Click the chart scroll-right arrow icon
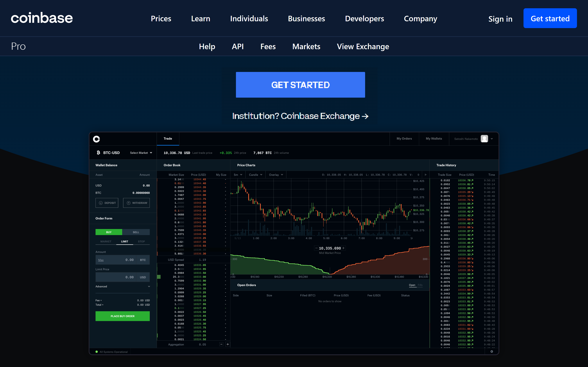 425,175
